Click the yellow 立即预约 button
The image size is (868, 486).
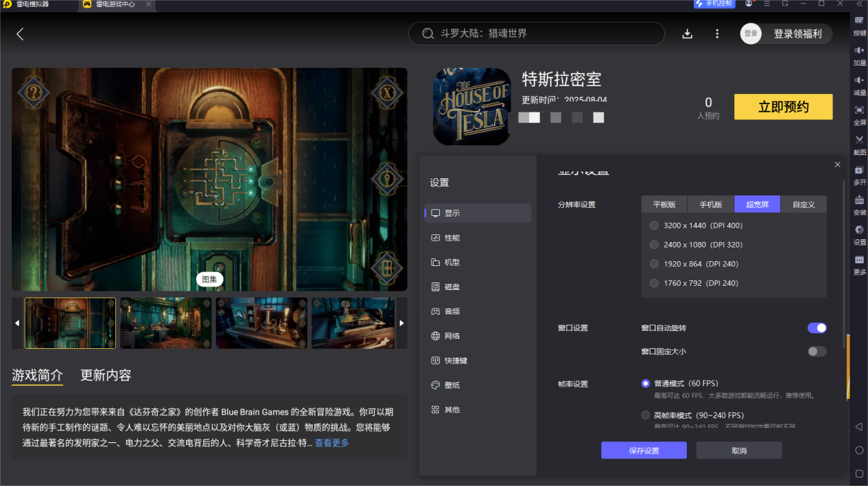783,107
